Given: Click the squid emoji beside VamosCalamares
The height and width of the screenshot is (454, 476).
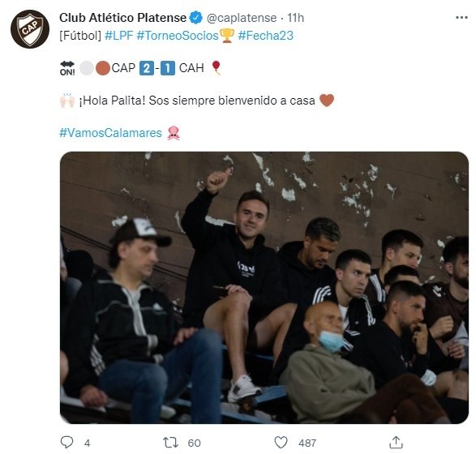Looking at the screenshot, I should [174, 133].
